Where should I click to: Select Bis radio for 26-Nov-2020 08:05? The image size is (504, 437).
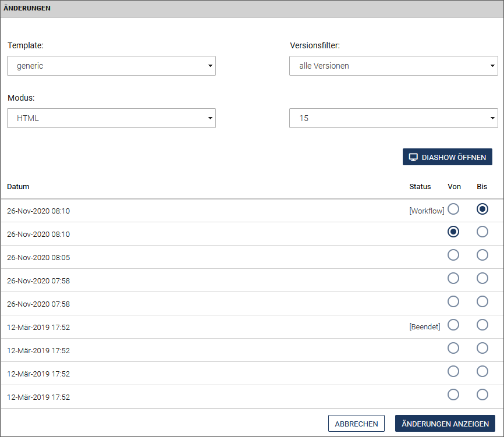482,255
